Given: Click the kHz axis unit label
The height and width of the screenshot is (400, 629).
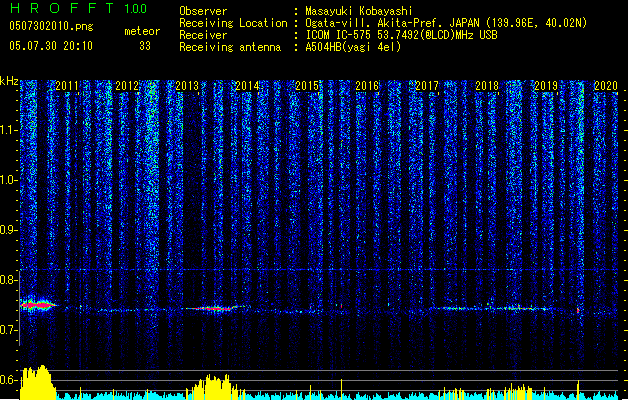Looking at the screenshot, I should tap(9, 81).
